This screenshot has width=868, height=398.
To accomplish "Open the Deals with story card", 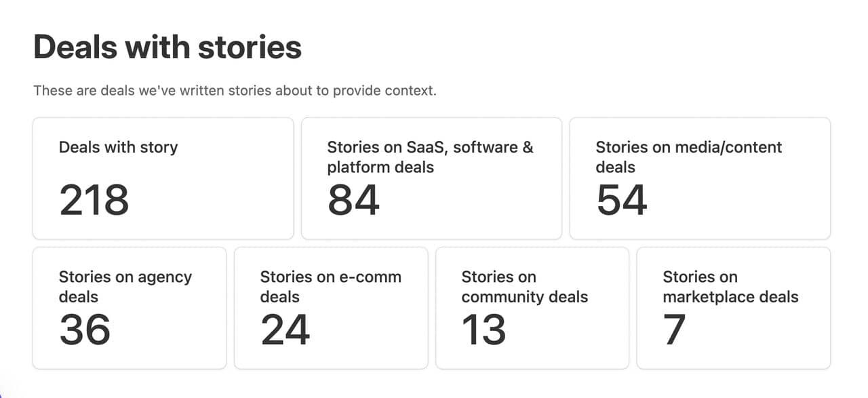I will [163, 178].
